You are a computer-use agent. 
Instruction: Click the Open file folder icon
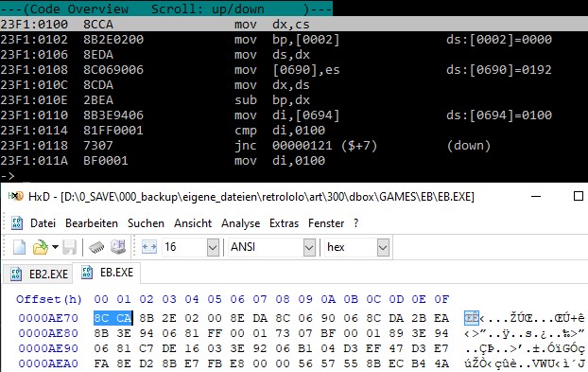tap(40, 247)
